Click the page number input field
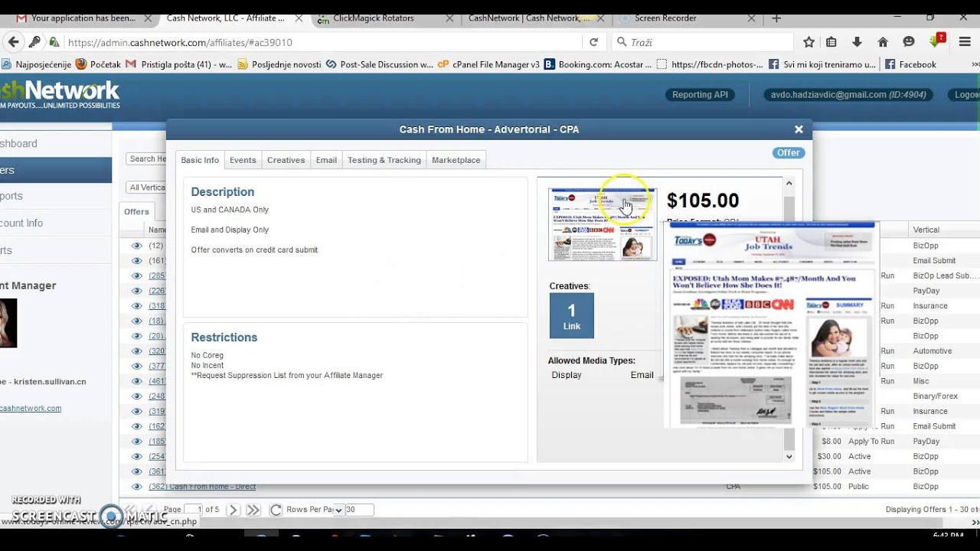980x551 pixels. 194,510
